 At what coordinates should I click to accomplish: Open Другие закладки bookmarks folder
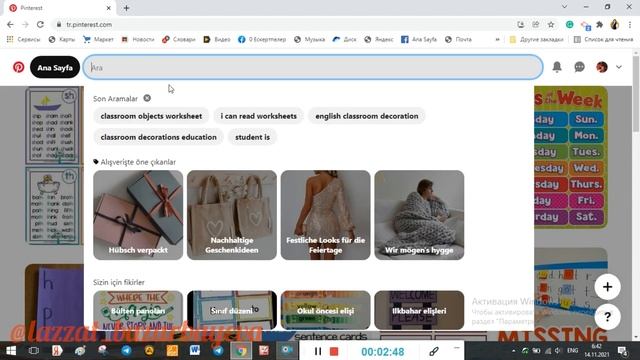(536, 39)
